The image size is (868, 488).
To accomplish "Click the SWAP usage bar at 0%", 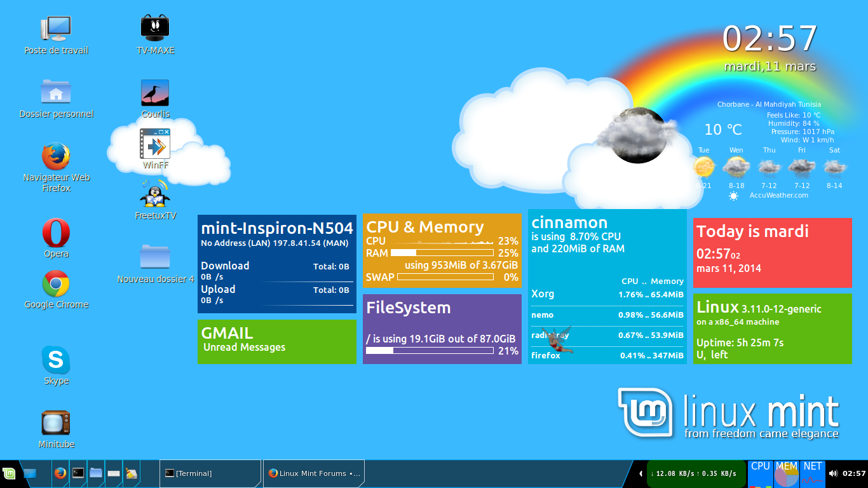I will [445, 277].
